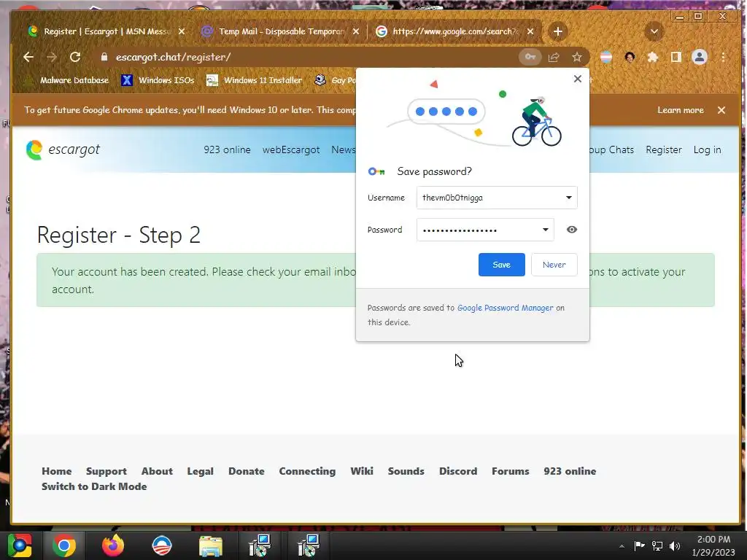
Task: Open the Sounds footer link
Action: pos(406,471)
